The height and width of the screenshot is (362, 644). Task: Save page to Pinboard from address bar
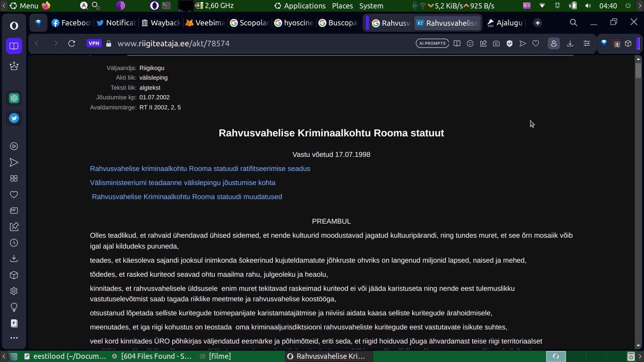(x=483, y=43)
